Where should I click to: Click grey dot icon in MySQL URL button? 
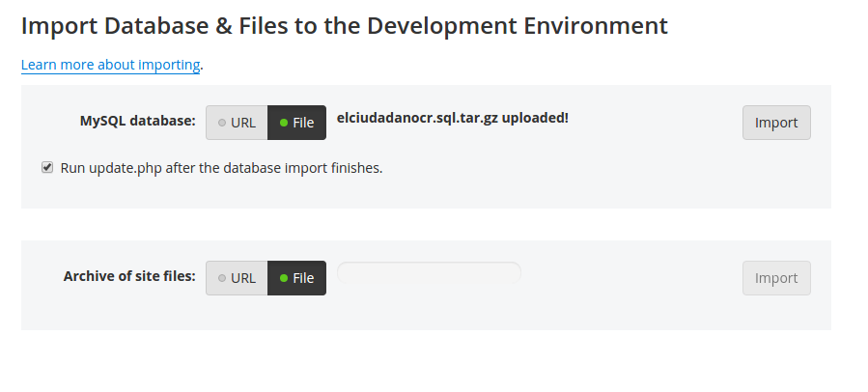222,123
